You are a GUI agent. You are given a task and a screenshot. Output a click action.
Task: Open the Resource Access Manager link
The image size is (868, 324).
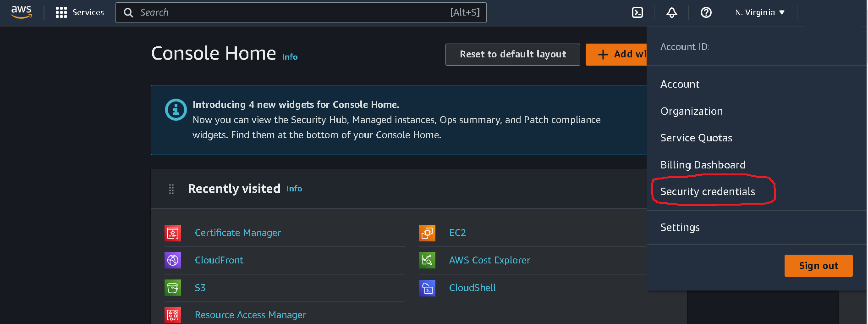click(x=250, y=315)
